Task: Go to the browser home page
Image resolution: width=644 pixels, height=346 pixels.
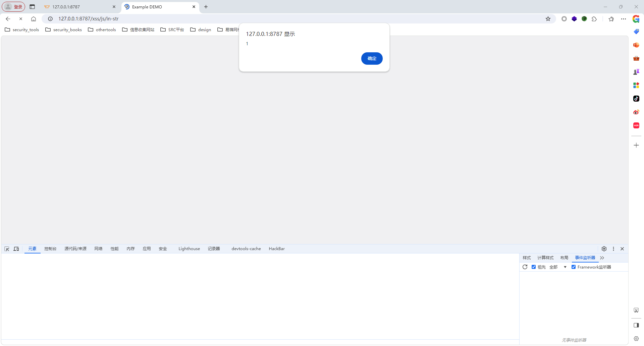Action: 34,19
